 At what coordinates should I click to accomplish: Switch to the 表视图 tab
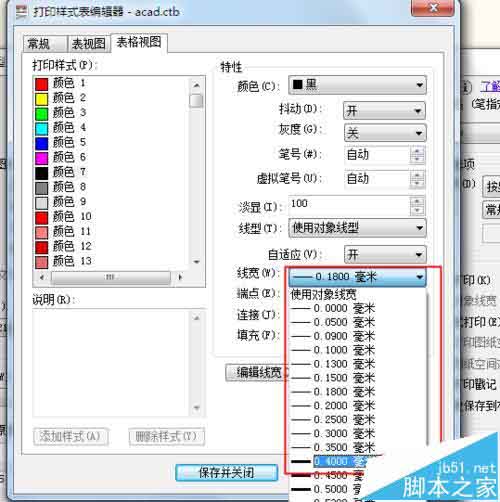click(x=89, y=44)
